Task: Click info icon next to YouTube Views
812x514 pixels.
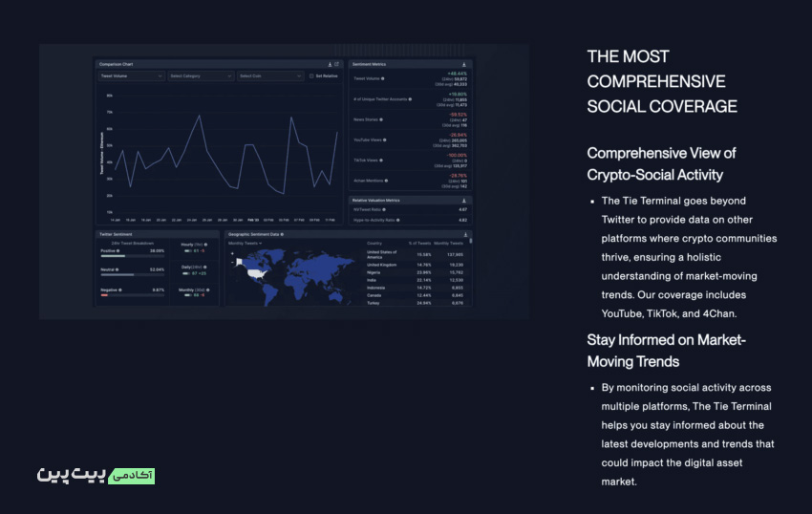Action: [384, 139]
